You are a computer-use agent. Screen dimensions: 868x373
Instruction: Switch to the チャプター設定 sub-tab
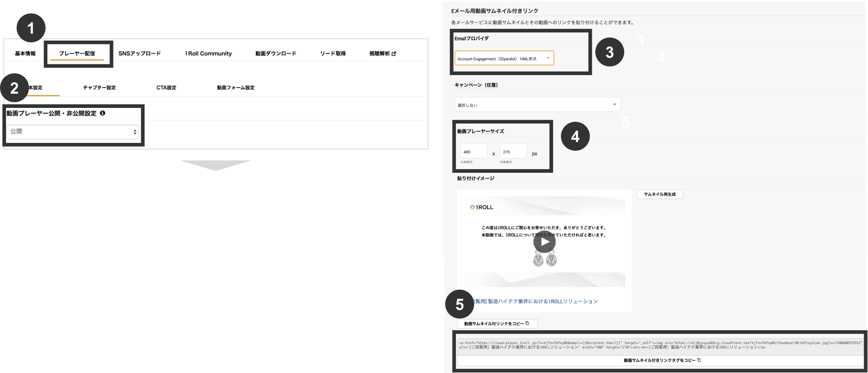tap(99, 88)
